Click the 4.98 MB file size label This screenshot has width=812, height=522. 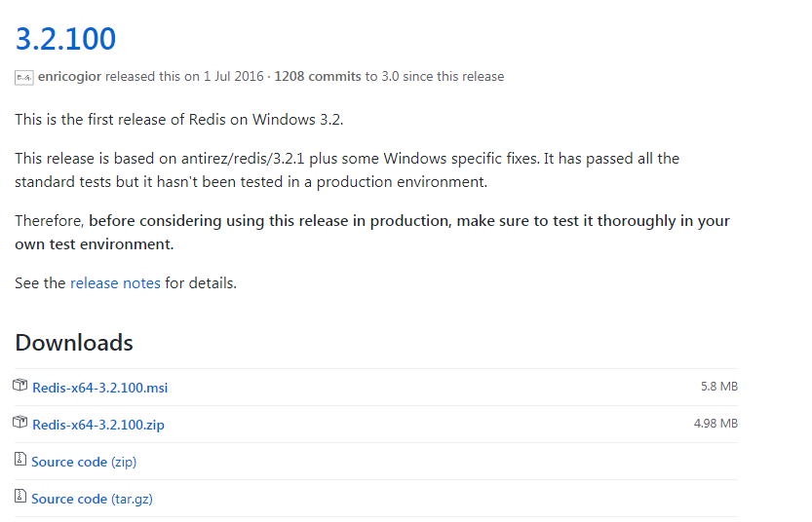click(715, 424)
